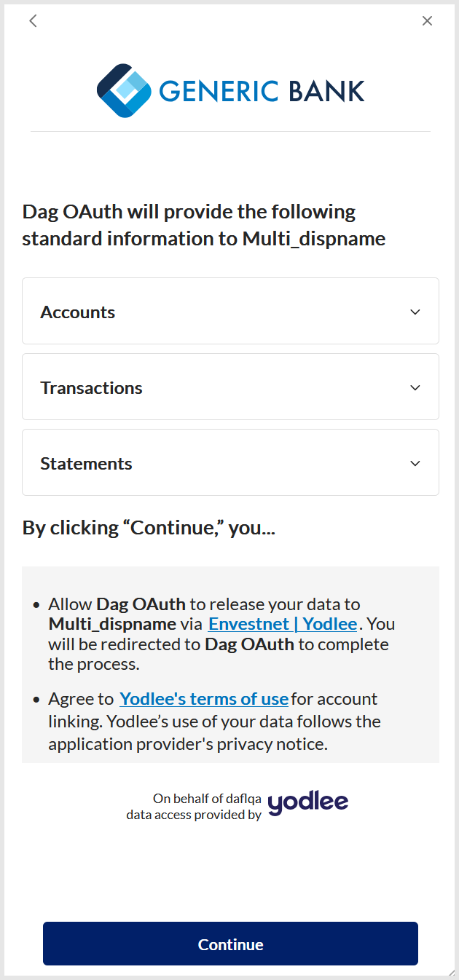Image resolution: width=459 pixels, height=980 pixels.
Task: Open Yodlee's terms of use link
Action: tap(204, 699)
